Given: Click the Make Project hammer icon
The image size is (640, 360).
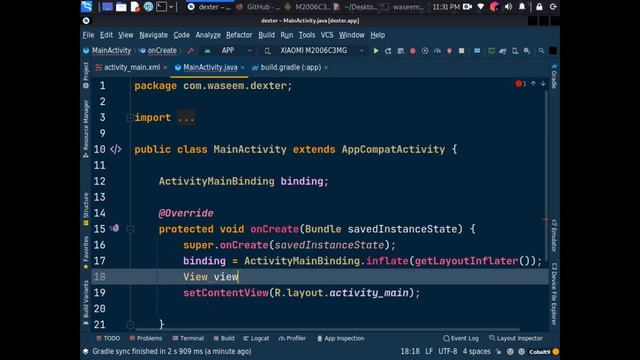Looking at the screenshot, I should click(190, 51).
